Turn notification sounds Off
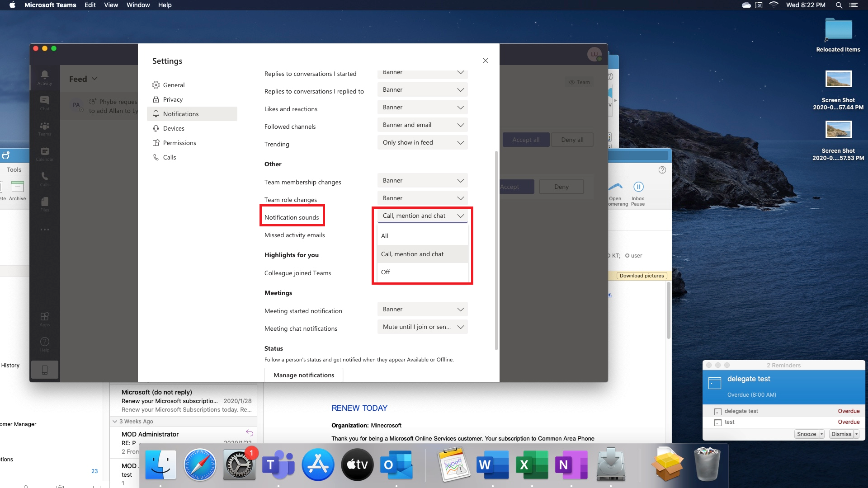The image size is (868, 488). click(x=422, y=272)
